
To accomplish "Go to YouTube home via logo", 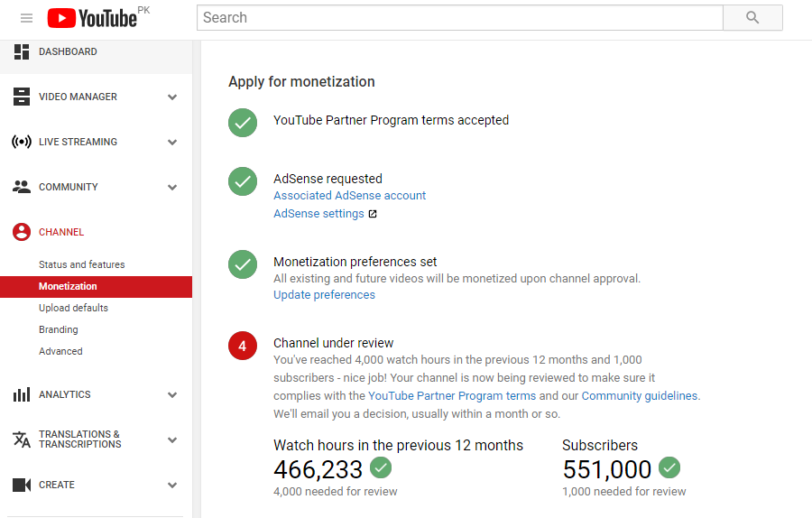I will pyautogui.click(x=92, y=18).
